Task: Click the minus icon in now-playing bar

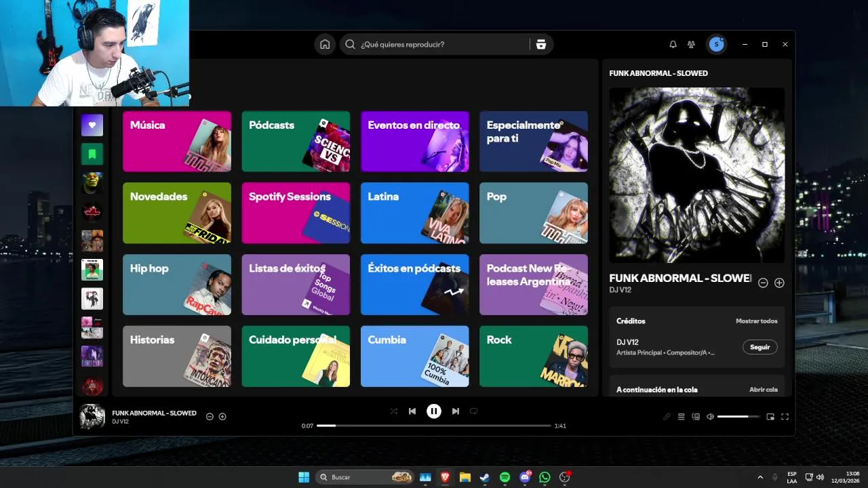Action: [x=210, y=417]
